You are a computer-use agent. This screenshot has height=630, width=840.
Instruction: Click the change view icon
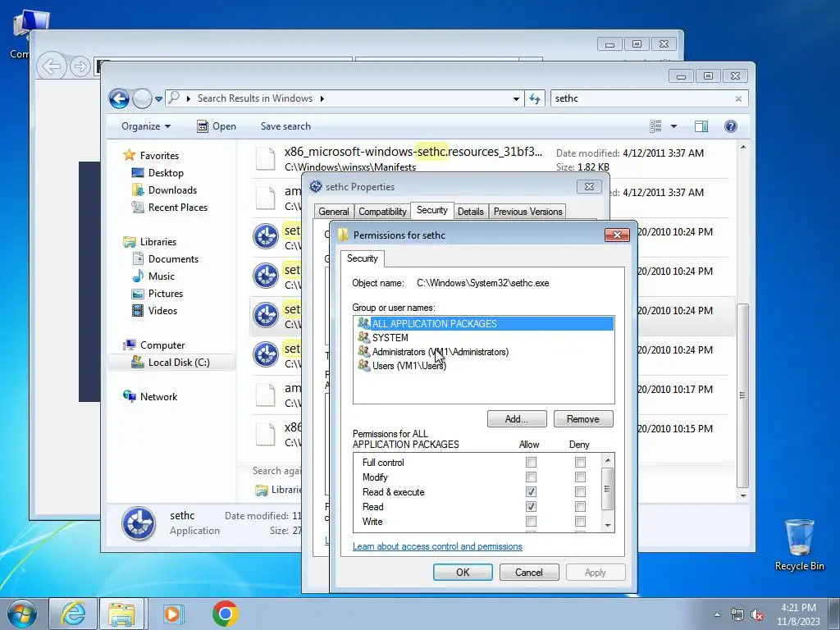click(x=655, y=126)
